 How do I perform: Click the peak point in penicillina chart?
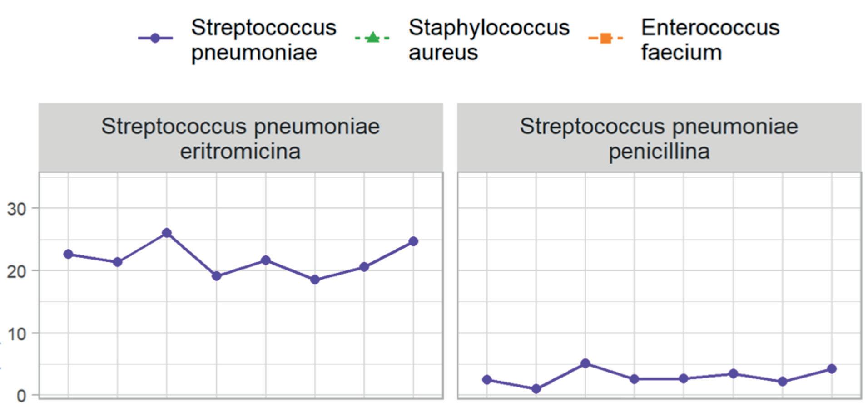(585, 363)
